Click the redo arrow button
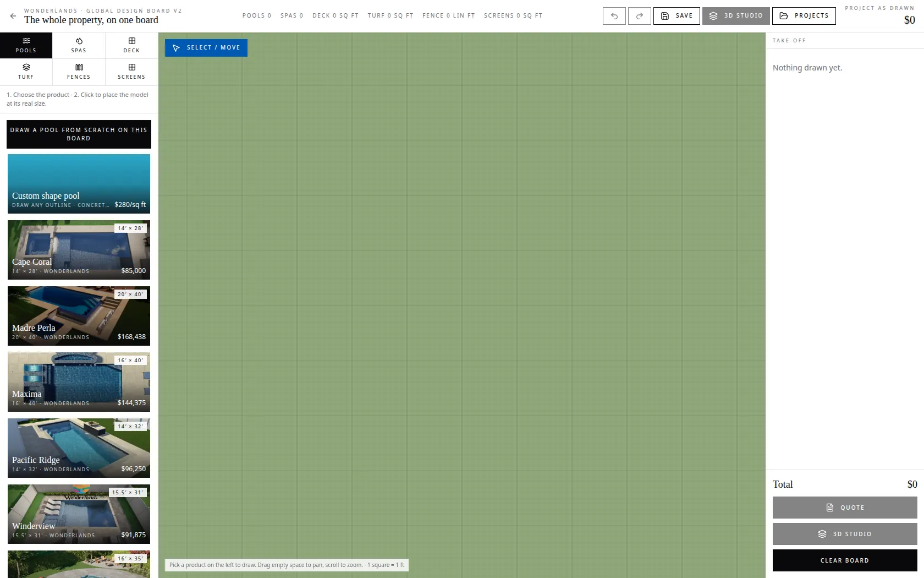The image size is (924, 578). pos(640,16)
